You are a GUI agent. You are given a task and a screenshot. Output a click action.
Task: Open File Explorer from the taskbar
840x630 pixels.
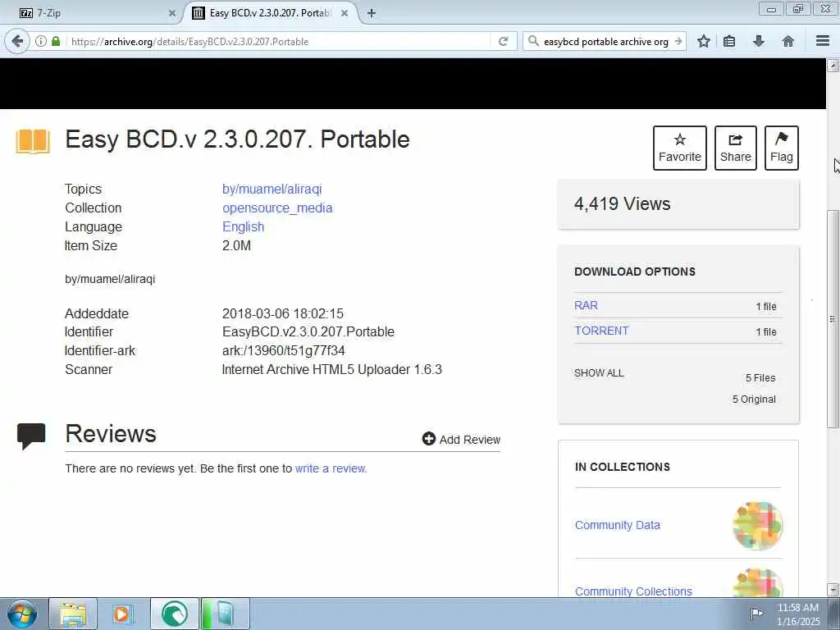coord(73,614)
